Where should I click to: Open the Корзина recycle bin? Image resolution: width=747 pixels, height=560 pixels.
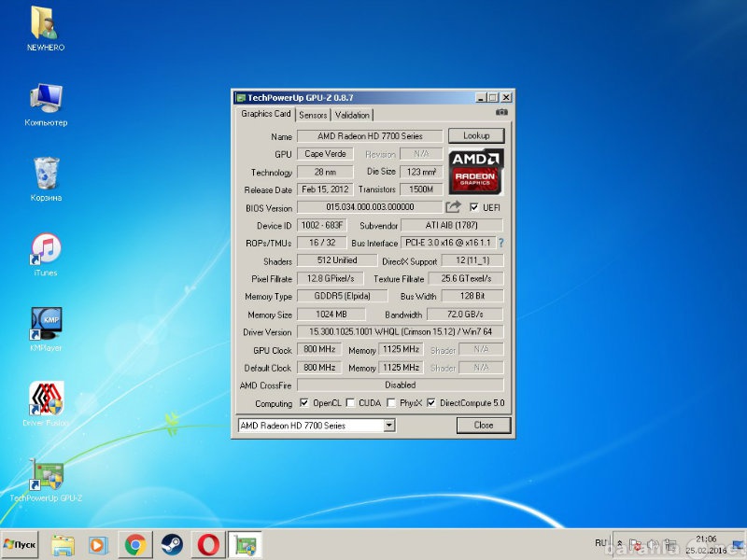pos(46,179)
